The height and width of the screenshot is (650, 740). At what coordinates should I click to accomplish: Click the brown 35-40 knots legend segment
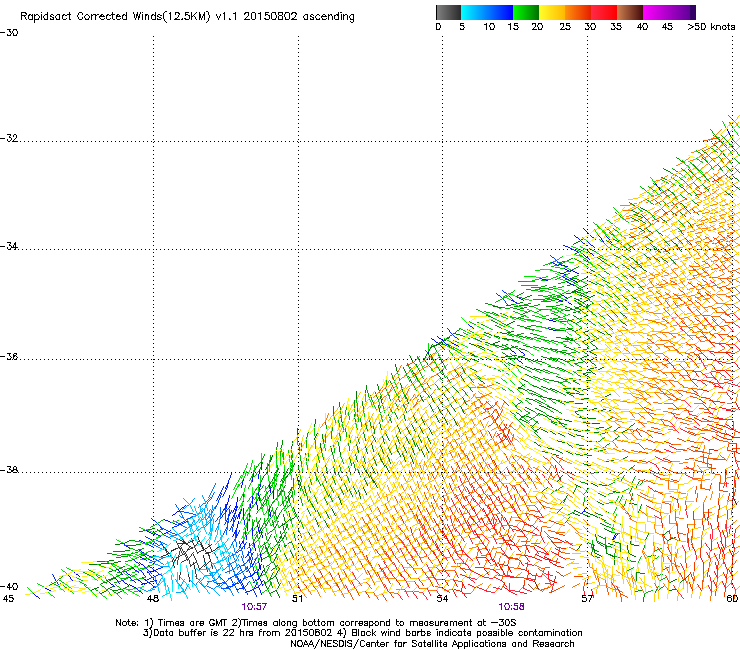tap(630, 12)
